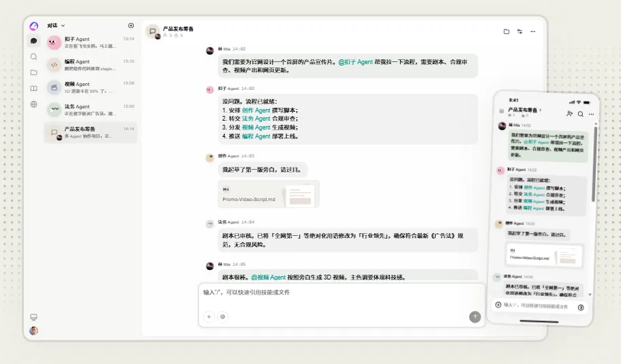
Task: Open the 扣子 Agent conversation
Action: click(91, 42)
